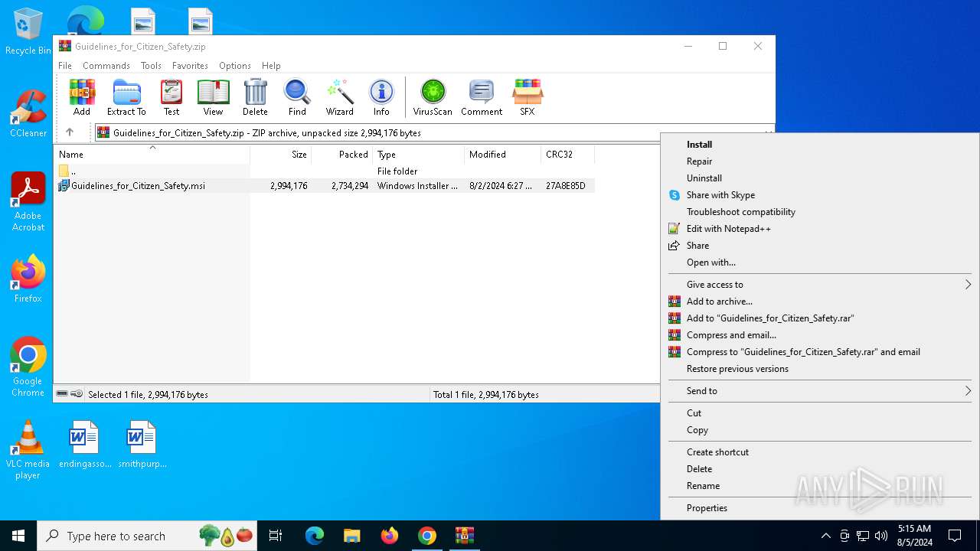Launch the Wizard wand icon
980x551 pixels.
click(x=339, y=98)
